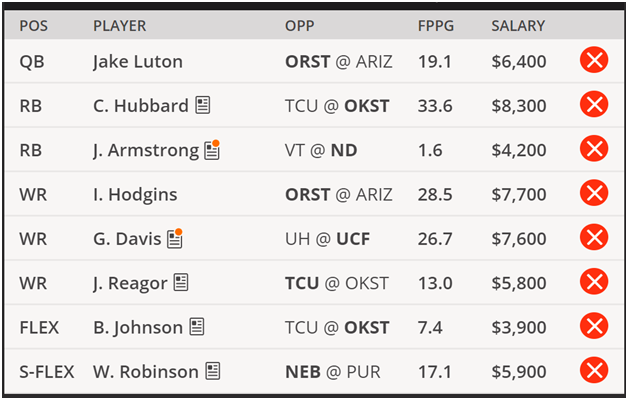
Task: Remove B. Johnson from the FLEX slot
Action: (x=594, y=326)
